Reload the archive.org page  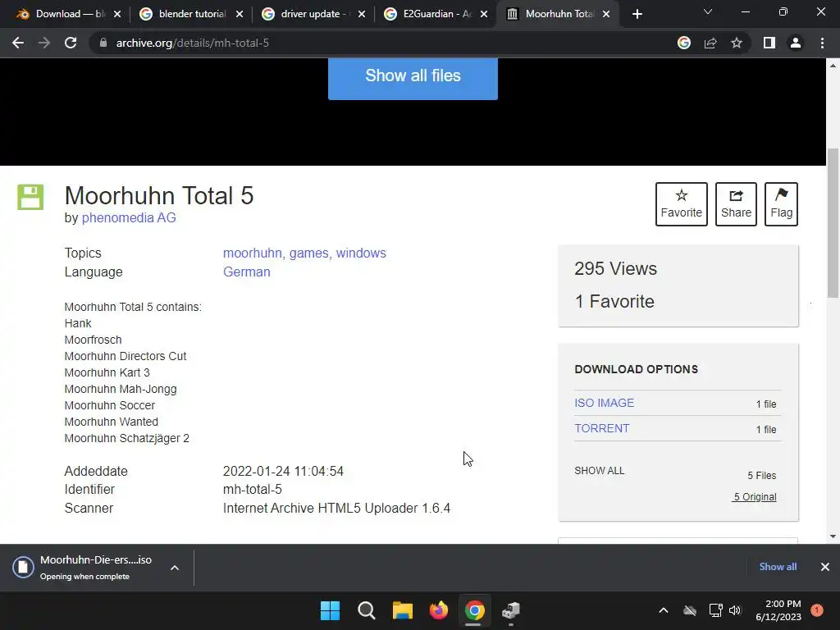click(71, 43)
